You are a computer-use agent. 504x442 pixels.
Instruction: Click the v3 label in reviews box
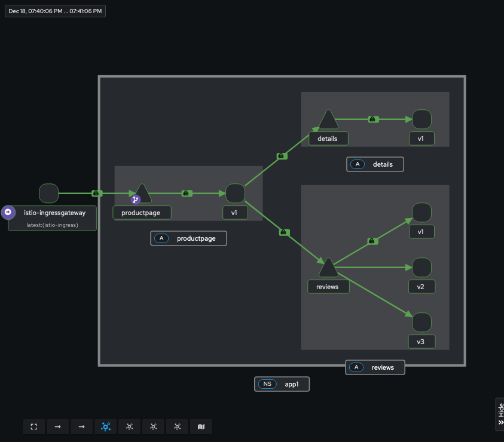[421, 342]
